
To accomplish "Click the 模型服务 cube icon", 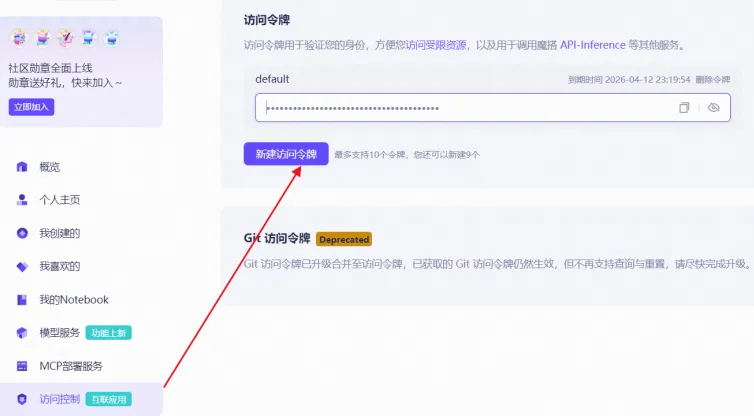I will pos(22,333).
